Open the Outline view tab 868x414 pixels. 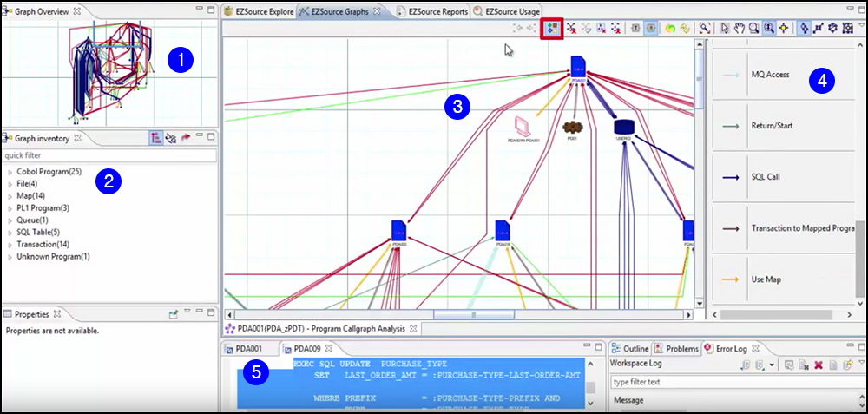pos(630,349)
